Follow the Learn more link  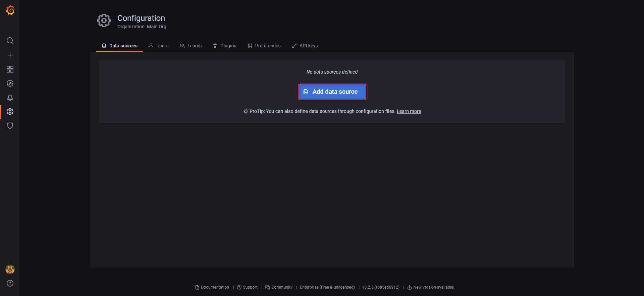click(409, 111)
